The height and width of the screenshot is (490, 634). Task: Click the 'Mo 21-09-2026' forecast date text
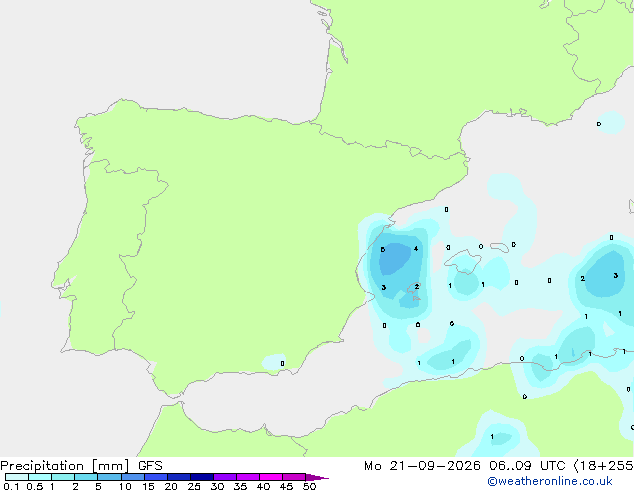pos(422,466)
